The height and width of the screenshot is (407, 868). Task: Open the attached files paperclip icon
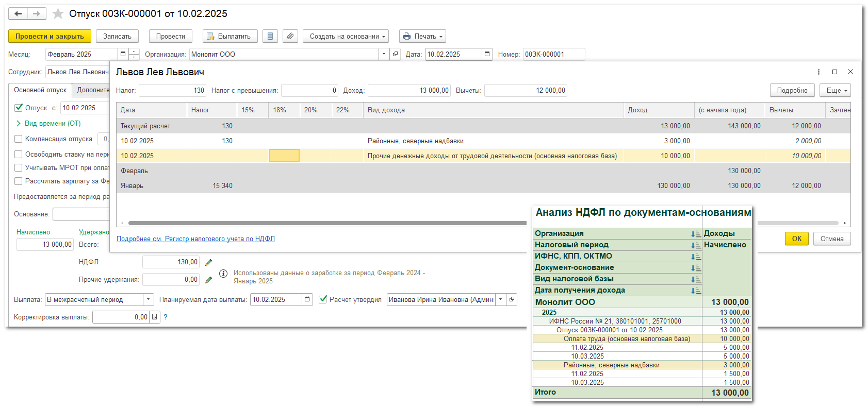[x=290, y=36]
